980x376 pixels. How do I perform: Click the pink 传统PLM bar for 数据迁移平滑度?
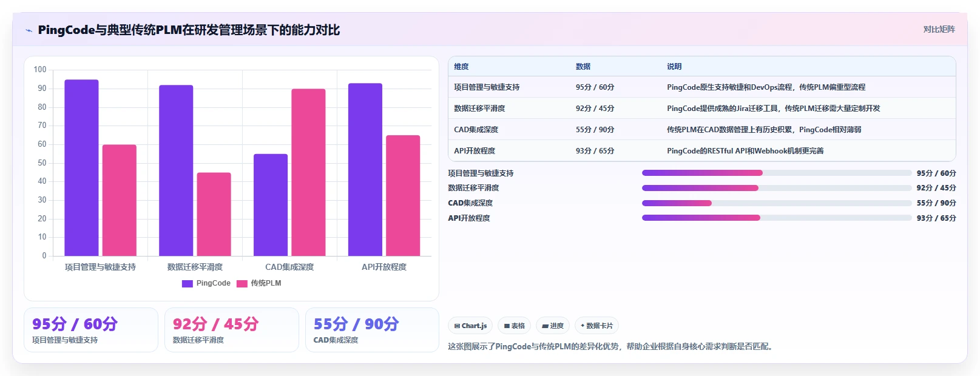(214, 214)
